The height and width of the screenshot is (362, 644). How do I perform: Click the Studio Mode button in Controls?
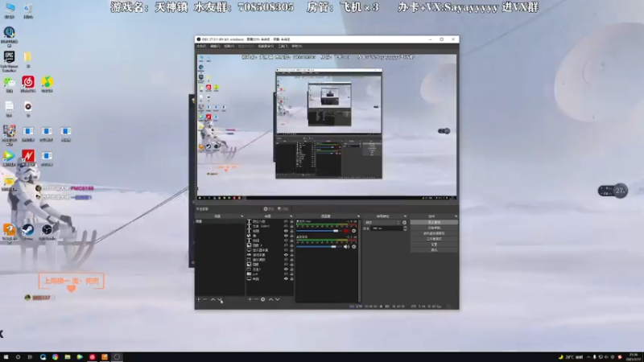pos(434,239)
